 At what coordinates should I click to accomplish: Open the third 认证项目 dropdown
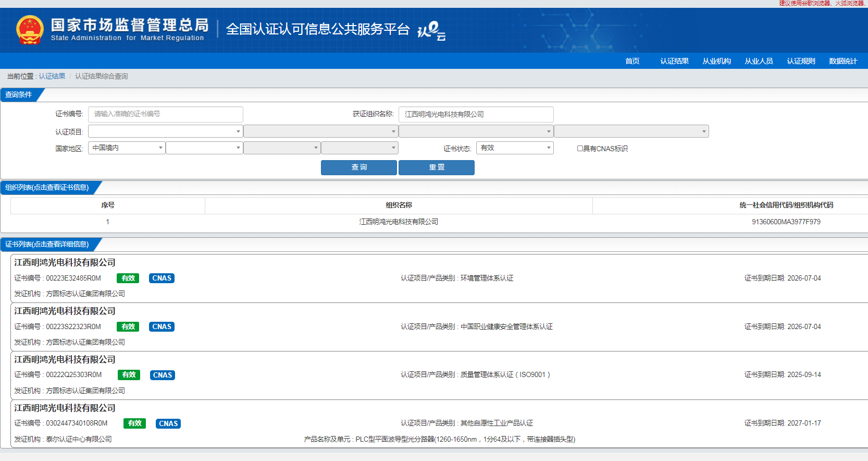pos(476,131)
